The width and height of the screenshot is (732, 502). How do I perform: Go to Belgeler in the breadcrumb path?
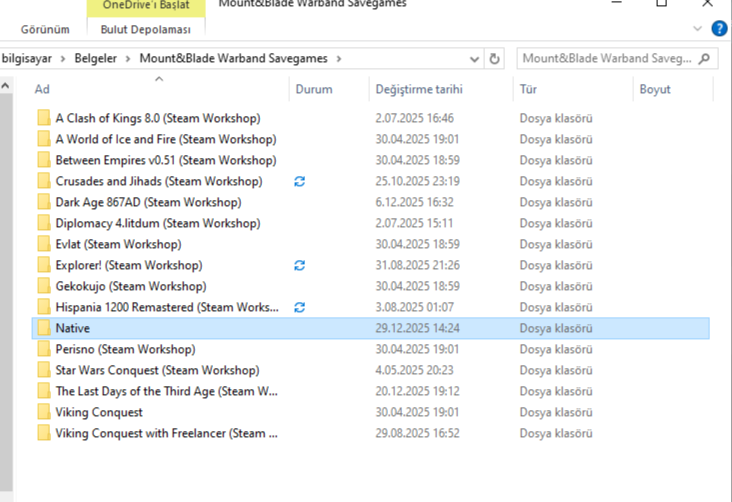(x=96, y=58)
